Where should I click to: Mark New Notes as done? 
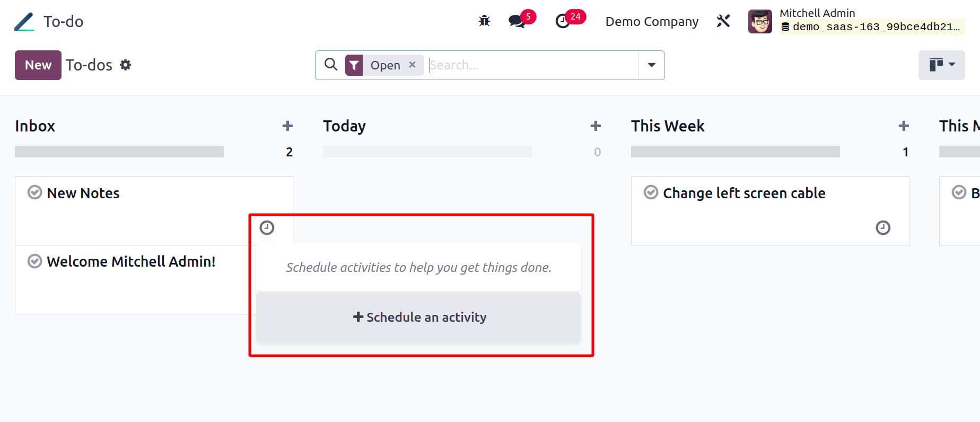pyautogui.click(x=35, y=192)
